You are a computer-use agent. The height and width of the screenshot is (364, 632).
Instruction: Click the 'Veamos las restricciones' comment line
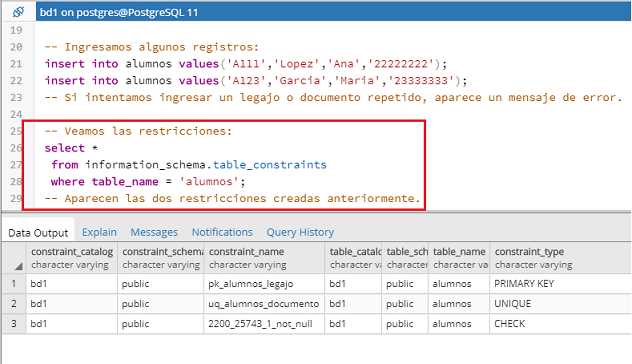click(138, 131)
